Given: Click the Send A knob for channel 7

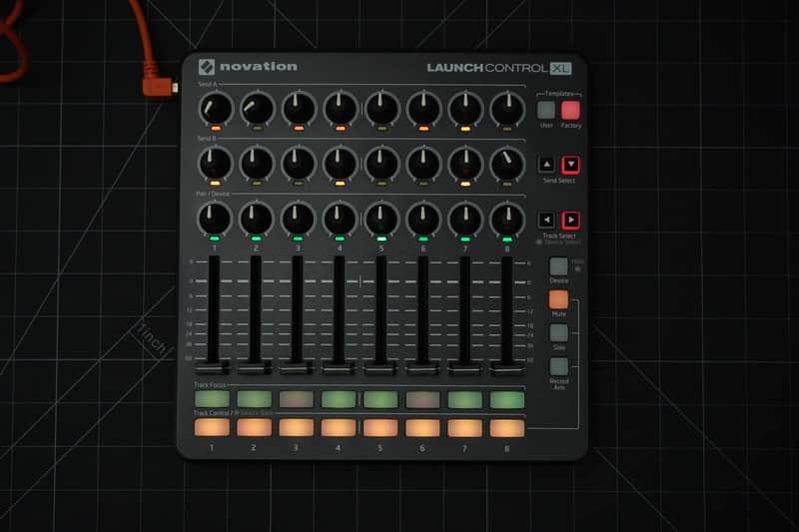Looking at the screenshot, I should (465, 109).
